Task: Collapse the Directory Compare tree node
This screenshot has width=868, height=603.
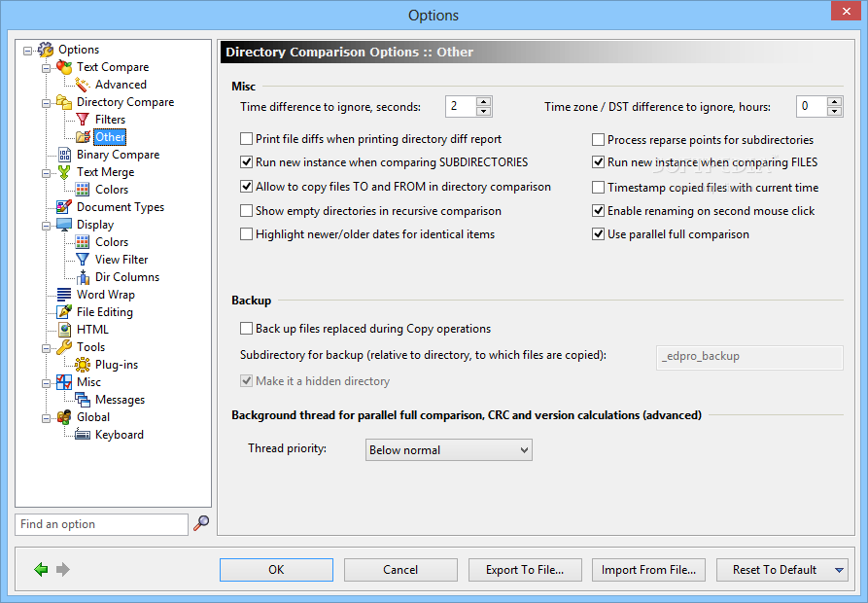Action: (x=47, y=103)
